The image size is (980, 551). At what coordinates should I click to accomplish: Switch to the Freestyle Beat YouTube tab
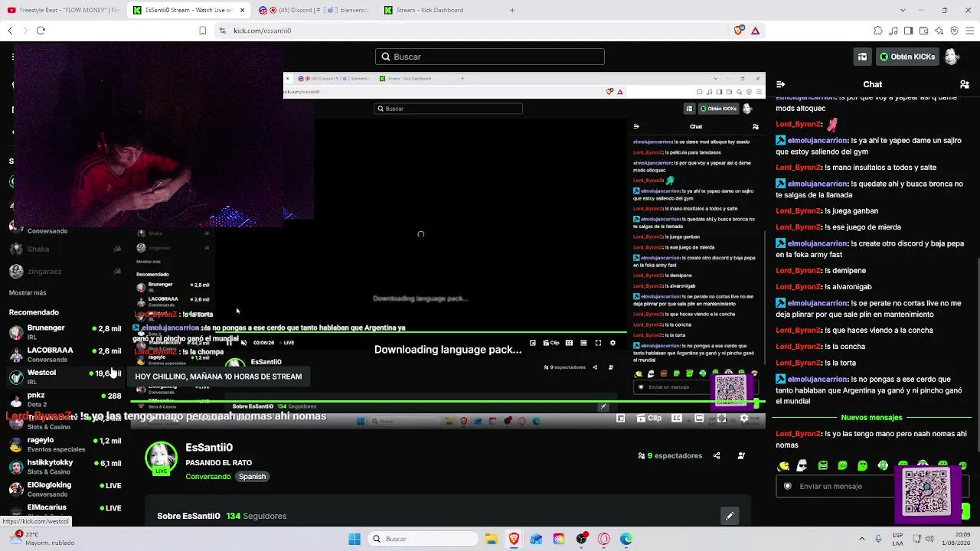point(63,10)
